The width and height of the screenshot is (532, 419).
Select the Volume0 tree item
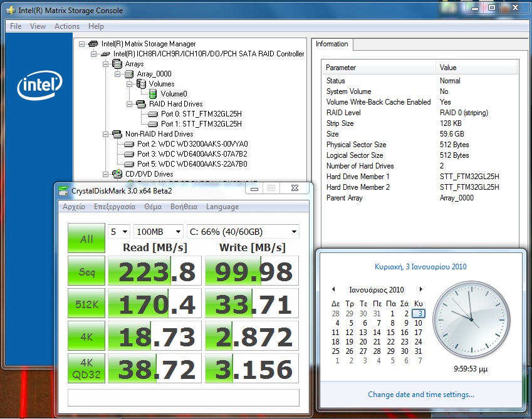point(174,94)
